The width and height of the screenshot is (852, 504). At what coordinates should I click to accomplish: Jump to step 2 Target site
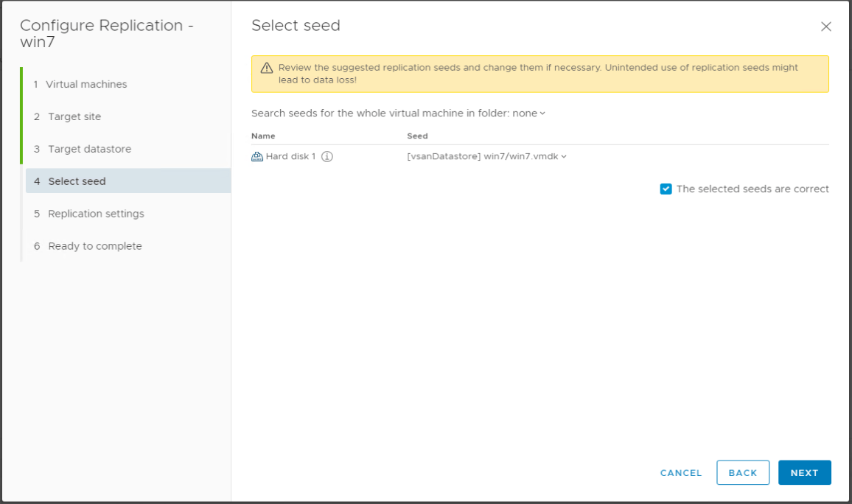click(x=74, y=116)
